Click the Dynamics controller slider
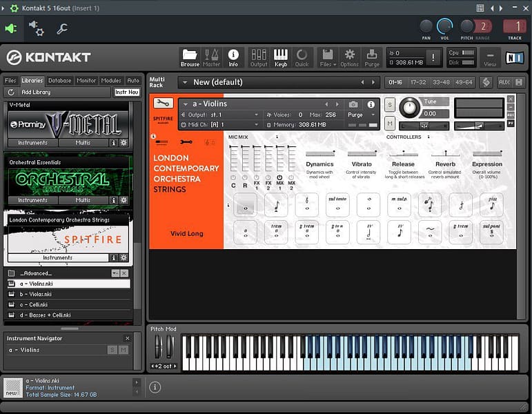 pos(319,153)
